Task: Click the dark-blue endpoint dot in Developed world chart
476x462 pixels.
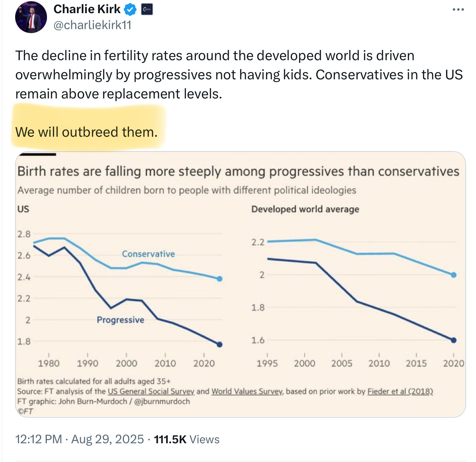Action: (454, 340)
